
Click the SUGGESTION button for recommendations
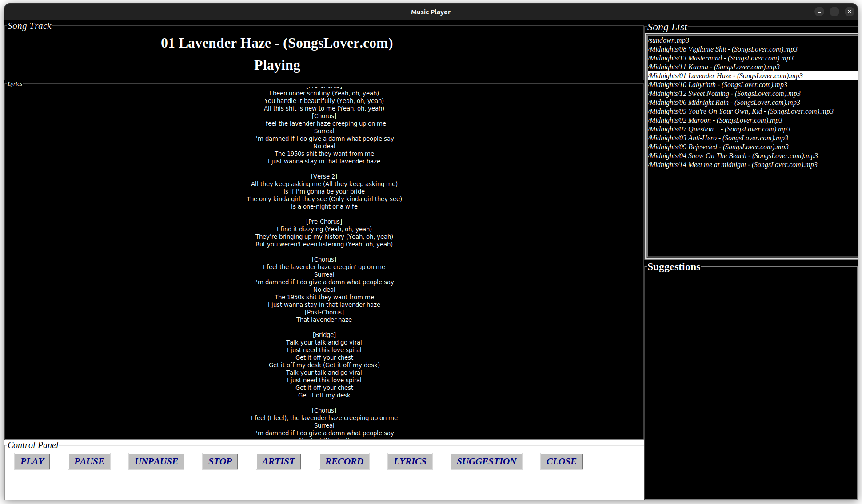pos(486,461)
